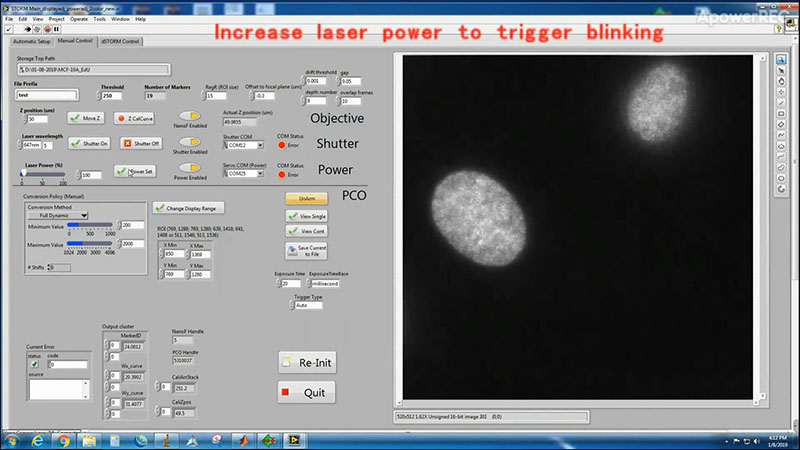
Task: Select the polygon ROI tool
Action: pos(781,146)
